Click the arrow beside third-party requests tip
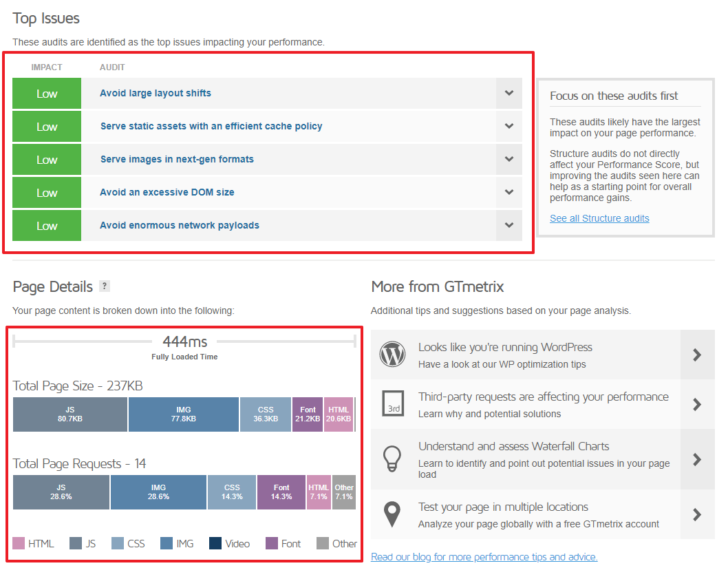The width and height of the screenshot is (728, 579). pos(697,405)
